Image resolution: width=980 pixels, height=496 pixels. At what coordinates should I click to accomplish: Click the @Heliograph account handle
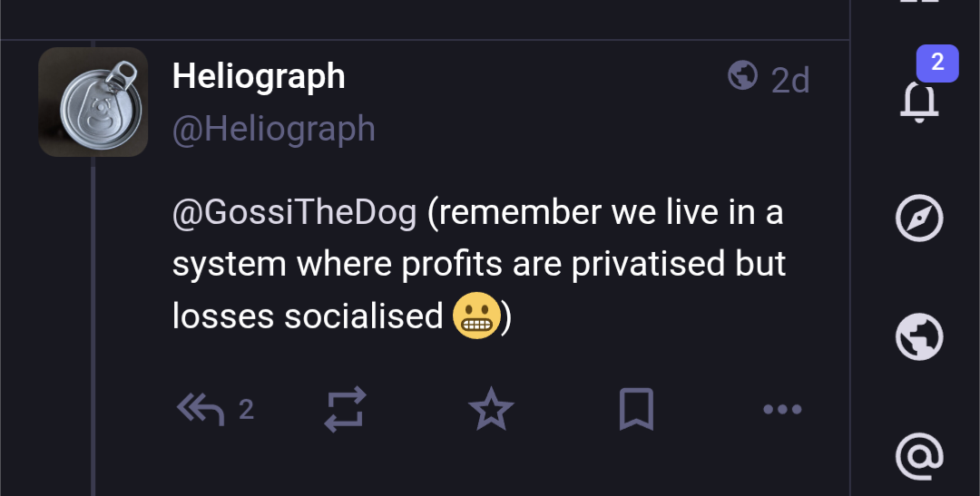pos(273,129)
